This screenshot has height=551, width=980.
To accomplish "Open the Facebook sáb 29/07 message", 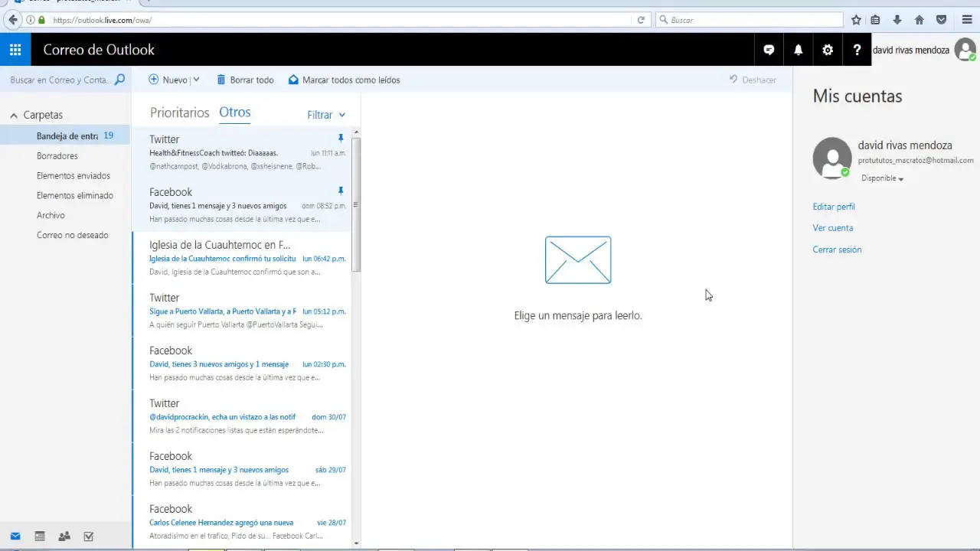I will (241, 470).
